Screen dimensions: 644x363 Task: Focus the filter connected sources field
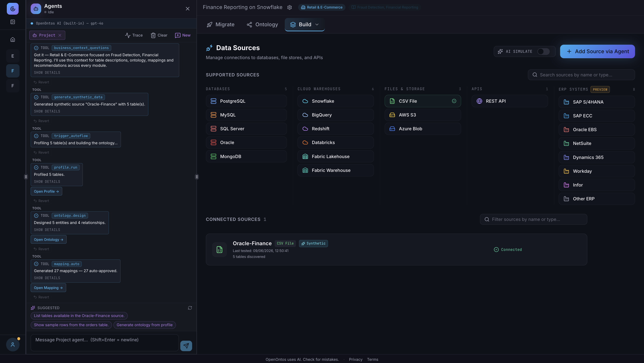(x=533, y=219)
